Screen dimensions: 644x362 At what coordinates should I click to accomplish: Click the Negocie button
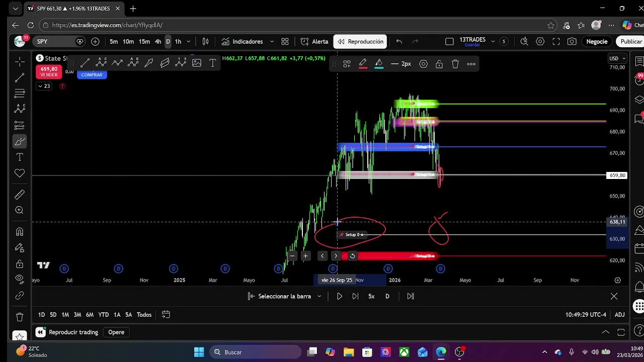click(x=597, y=42)
